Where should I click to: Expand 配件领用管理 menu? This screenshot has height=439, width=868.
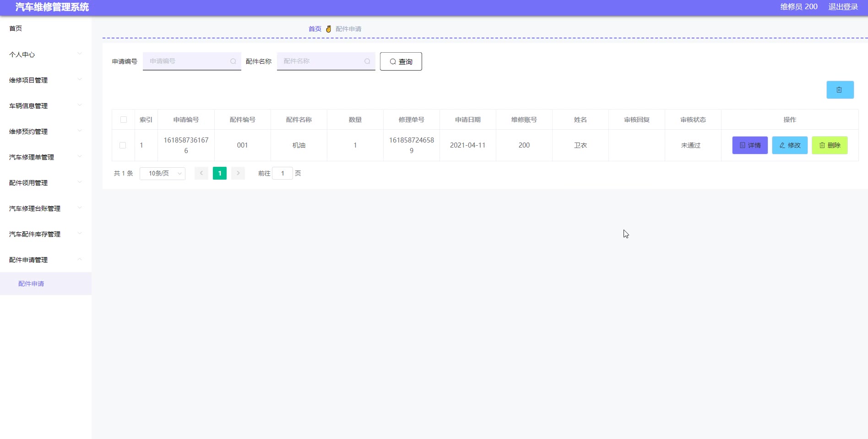click(46, 183)
